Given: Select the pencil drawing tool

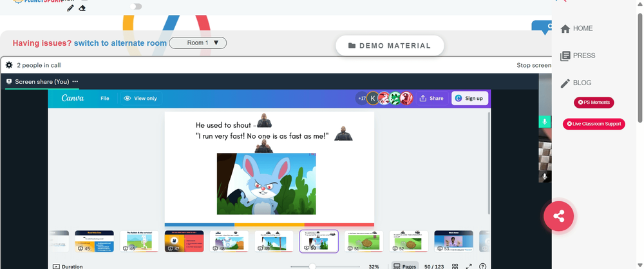Looking at the screenshot, I should tap(70, 8).
